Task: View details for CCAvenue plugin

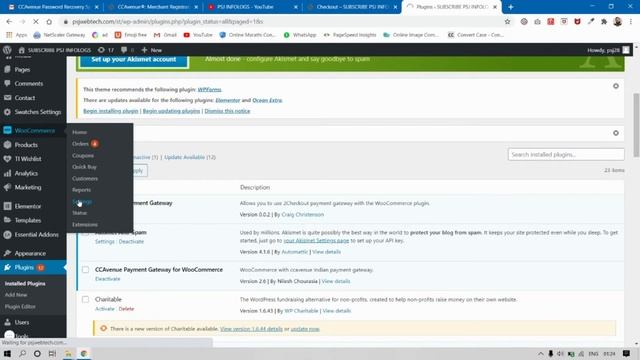Action: [336, 281]
